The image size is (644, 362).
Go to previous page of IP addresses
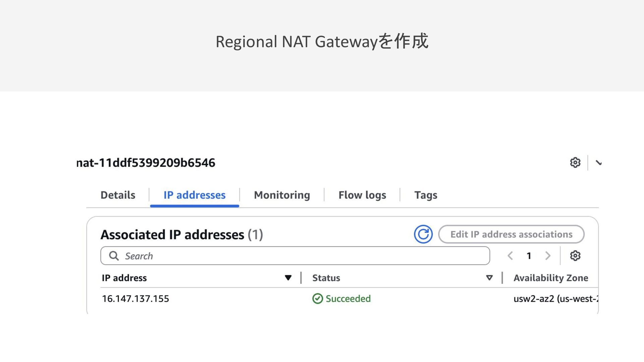click(510, 256)
